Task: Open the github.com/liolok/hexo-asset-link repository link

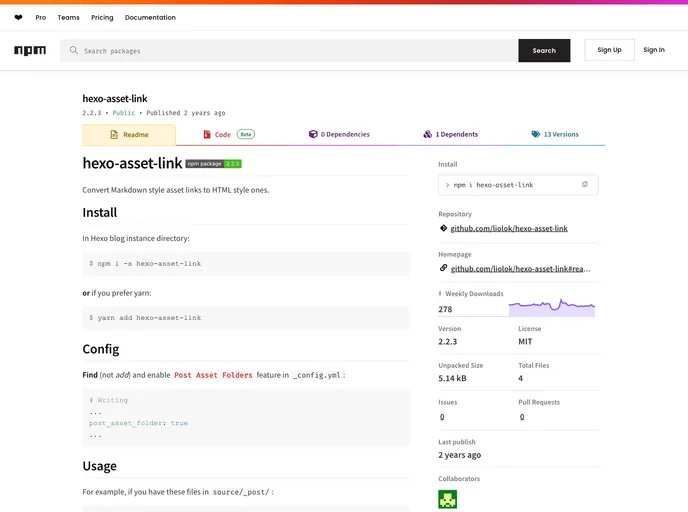Action: [509, 228]
